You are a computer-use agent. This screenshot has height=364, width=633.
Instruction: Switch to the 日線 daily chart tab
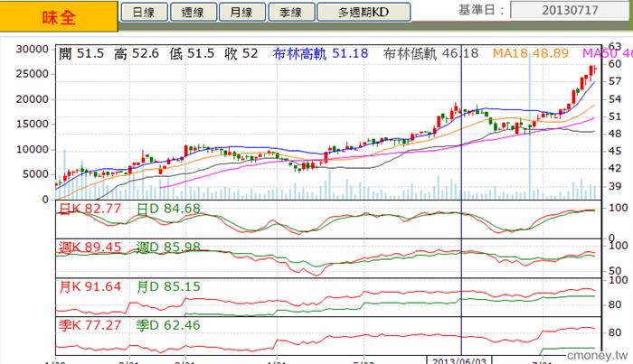click(144, 12)
